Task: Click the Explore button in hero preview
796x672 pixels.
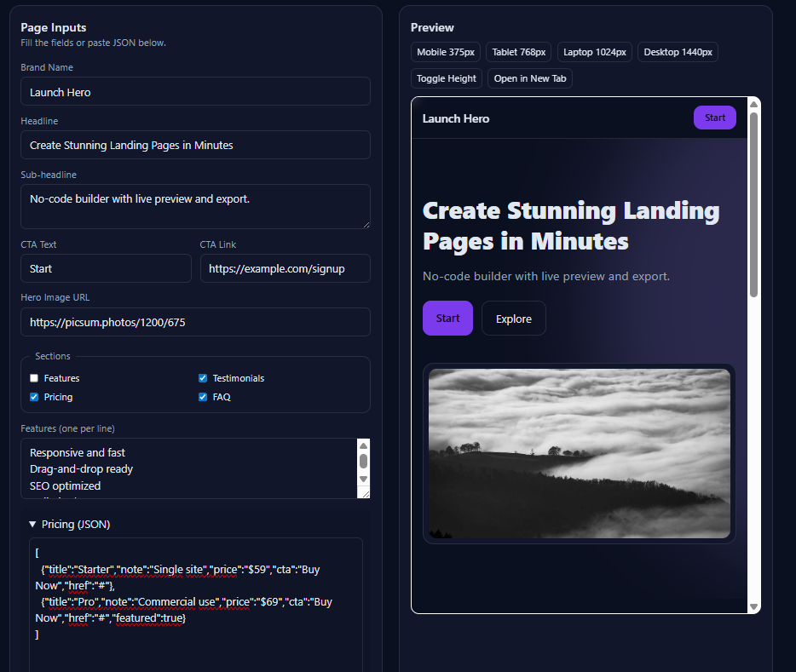Action: click(x=513, y=319)
